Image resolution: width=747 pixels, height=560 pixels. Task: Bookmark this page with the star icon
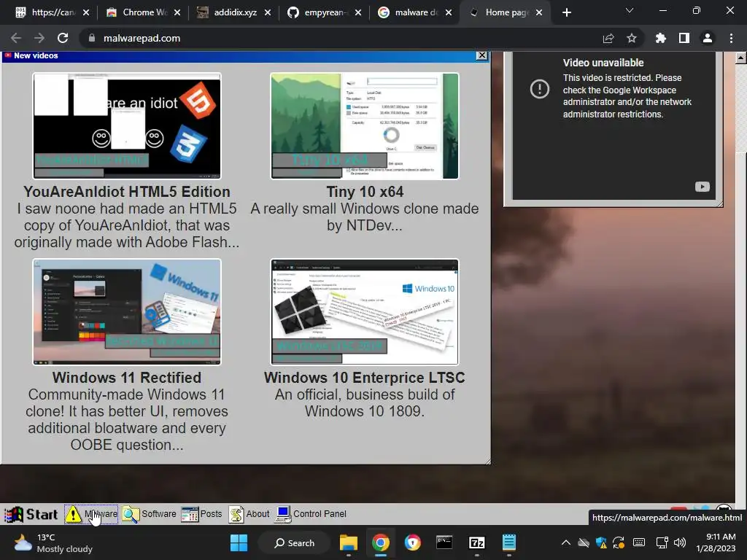click(632, 38)
